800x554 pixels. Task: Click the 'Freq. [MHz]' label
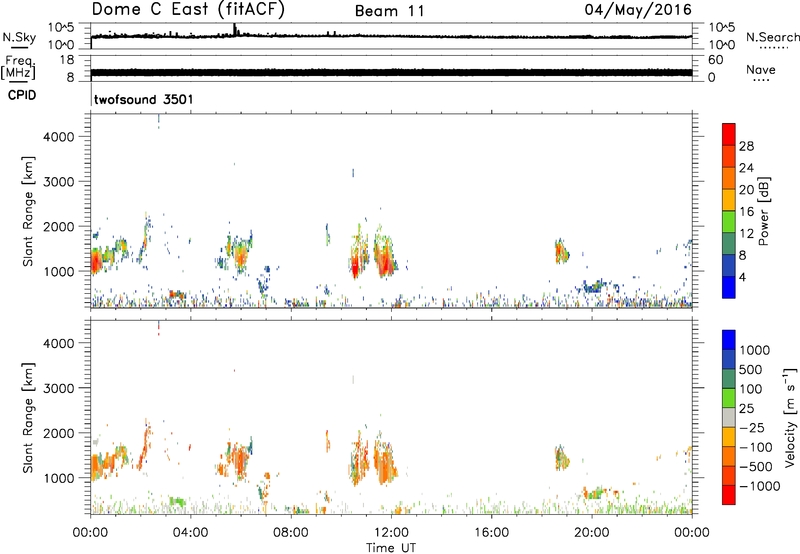(18, 68)
